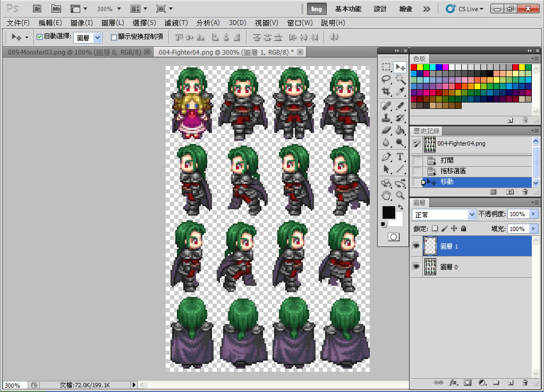Open the 視窗(W) menu
This screenshot has width=544, height=392.
(x=300, y=23)
